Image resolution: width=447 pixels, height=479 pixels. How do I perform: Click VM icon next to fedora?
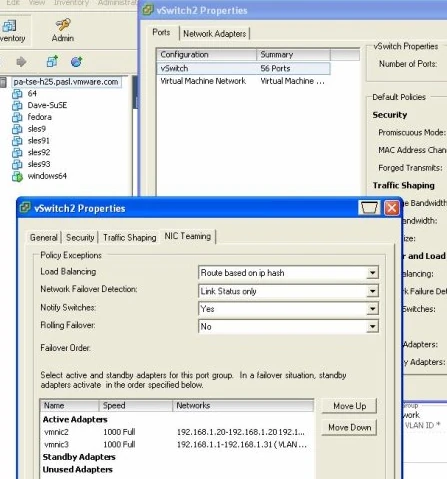(x=17, y=117)
